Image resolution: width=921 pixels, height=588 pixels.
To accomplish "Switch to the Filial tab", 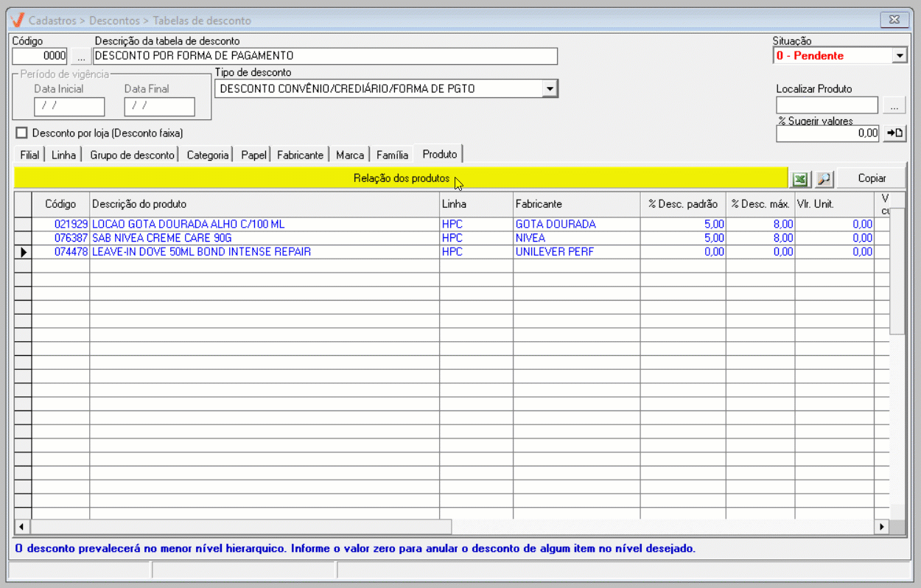I will (29, 155).
